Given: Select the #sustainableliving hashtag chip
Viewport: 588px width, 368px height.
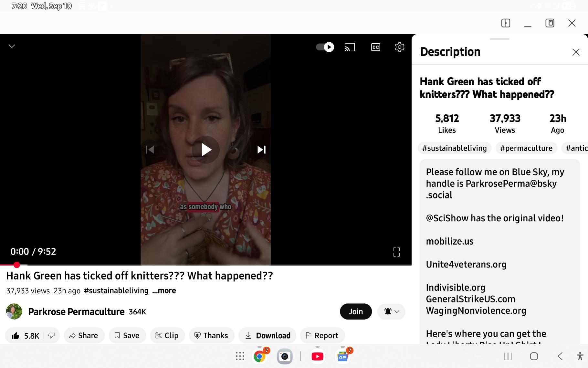Looking at the screenshot, I should click(455, 148).
